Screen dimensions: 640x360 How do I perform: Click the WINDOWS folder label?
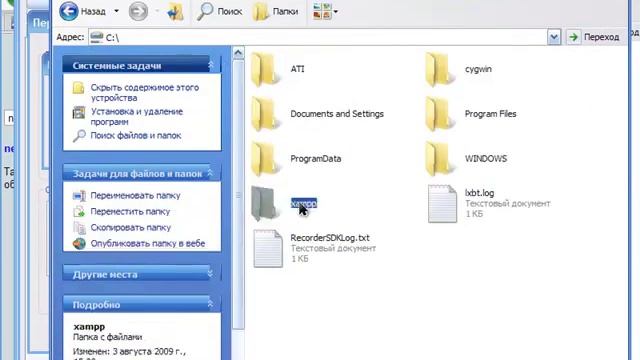tap(486, 159)
